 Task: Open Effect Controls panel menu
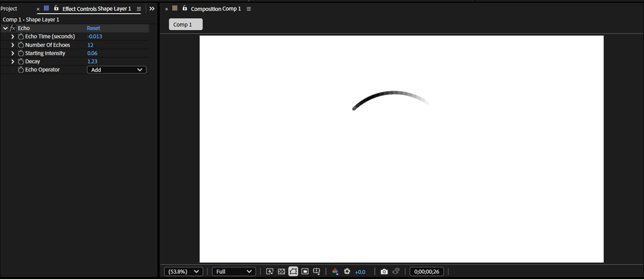pos(139,9)
